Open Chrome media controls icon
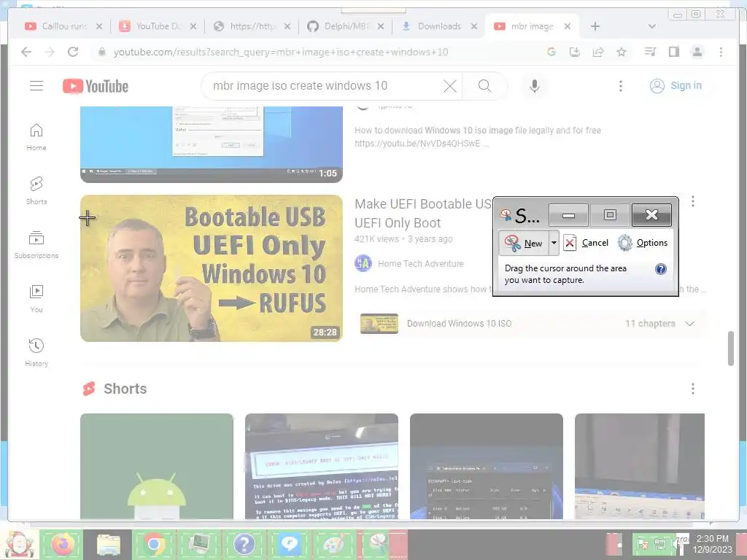 tap(650, 52)
